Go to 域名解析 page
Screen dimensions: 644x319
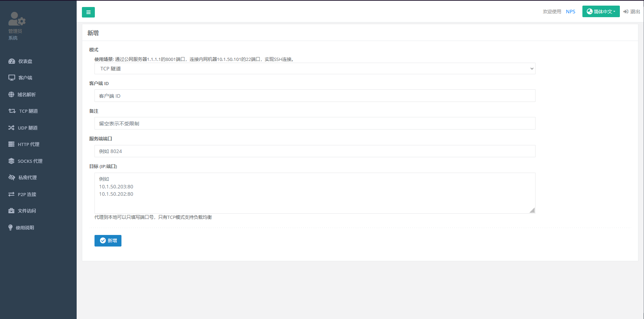(x=38, y=95)
